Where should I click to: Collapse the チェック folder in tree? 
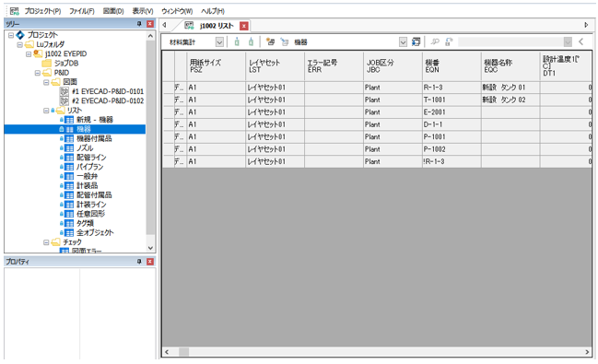click(x=46, y=242)
